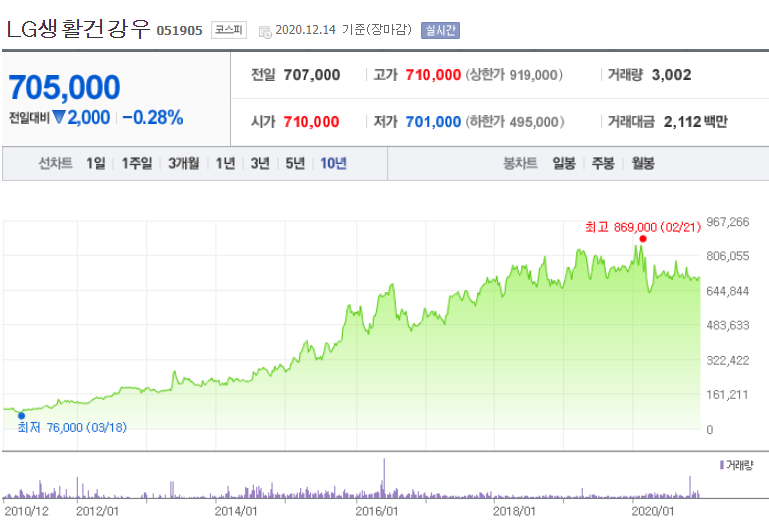Click the current price 705,000
This screenshot has height=530, width=769.
point(64,87)
